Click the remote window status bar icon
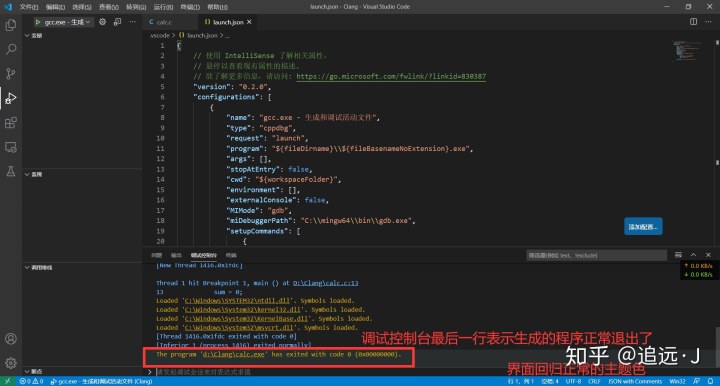Viewport: 720px width, 386px height. [7, 381]
